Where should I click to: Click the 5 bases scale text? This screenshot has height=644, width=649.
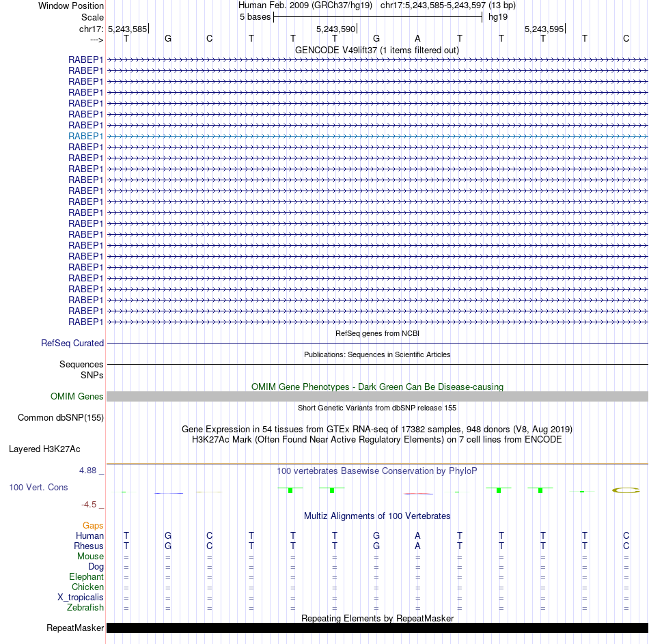(x=255, y=17)
